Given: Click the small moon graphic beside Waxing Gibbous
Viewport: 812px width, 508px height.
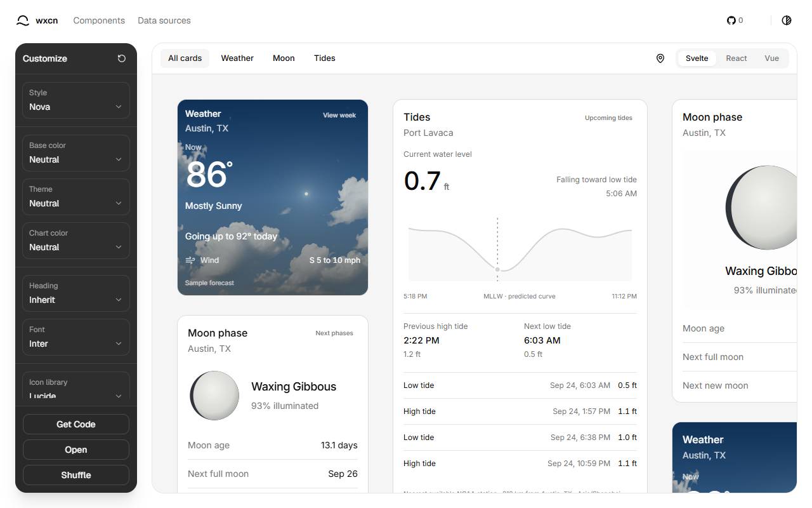Looking at the screenshot, I should click(214, 396).
